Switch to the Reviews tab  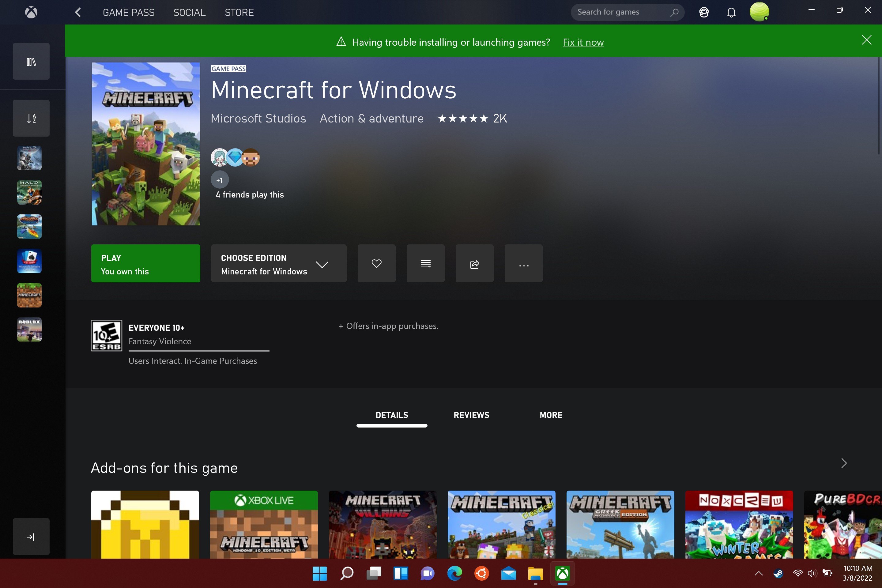click(471, 415)
